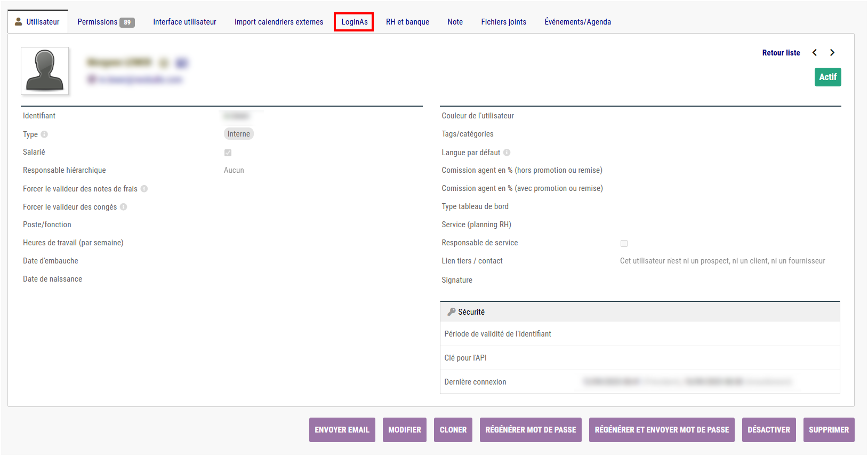Screen dimensions: 868x456
Task: Click the info icon next to Langue par défaut
Action: pos(507,153)
